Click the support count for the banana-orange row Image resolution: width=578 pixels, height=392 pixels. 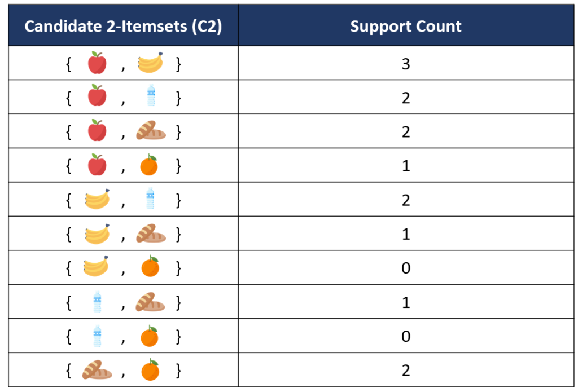click(406, 268)
